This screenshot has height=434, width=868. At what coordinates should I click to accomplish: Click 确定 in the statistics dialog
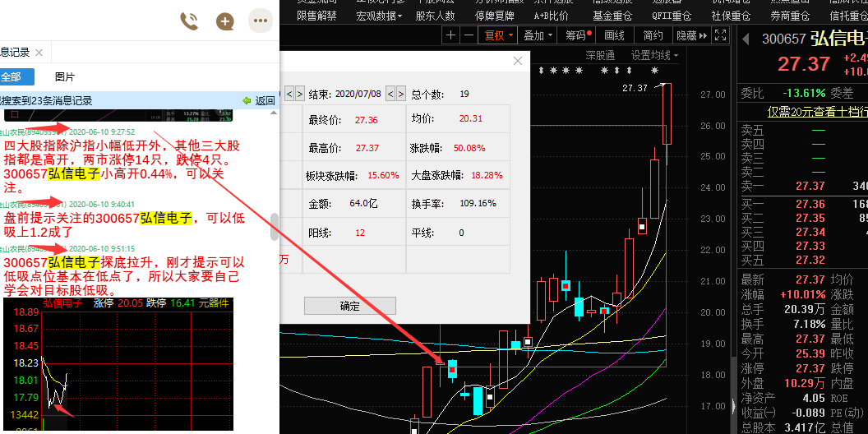pos(350,306)
